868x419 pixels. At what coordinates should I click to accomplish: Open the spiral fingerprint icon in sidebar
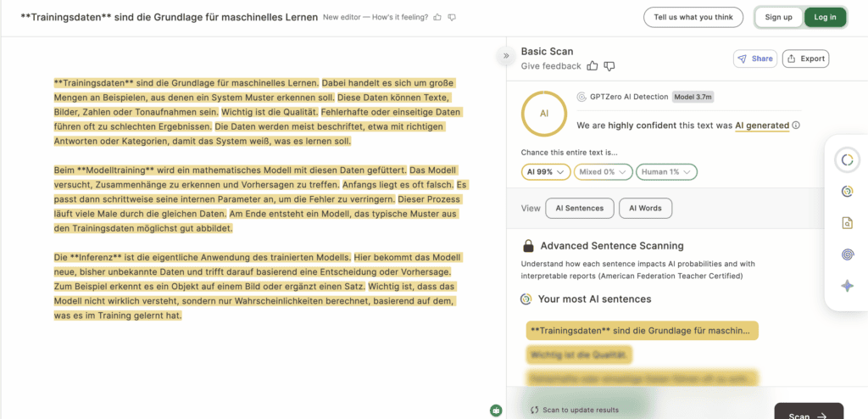tap(847, 254)
